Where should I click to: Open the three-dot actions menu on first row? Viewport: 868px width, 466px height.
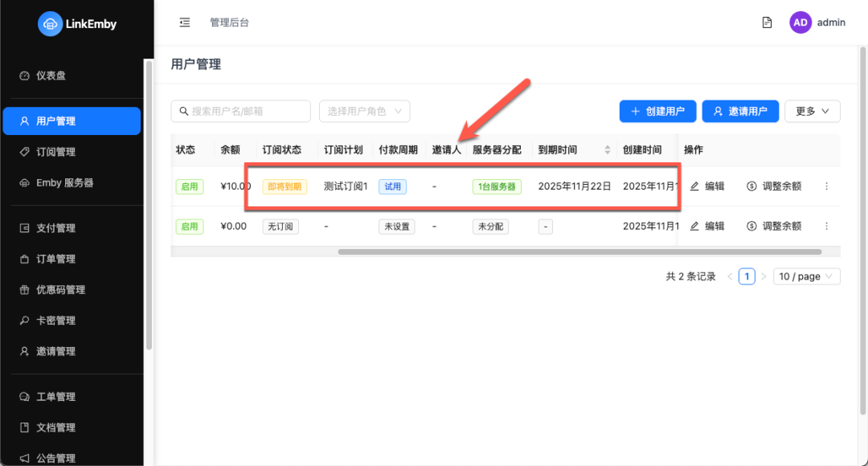click(826, 186)
